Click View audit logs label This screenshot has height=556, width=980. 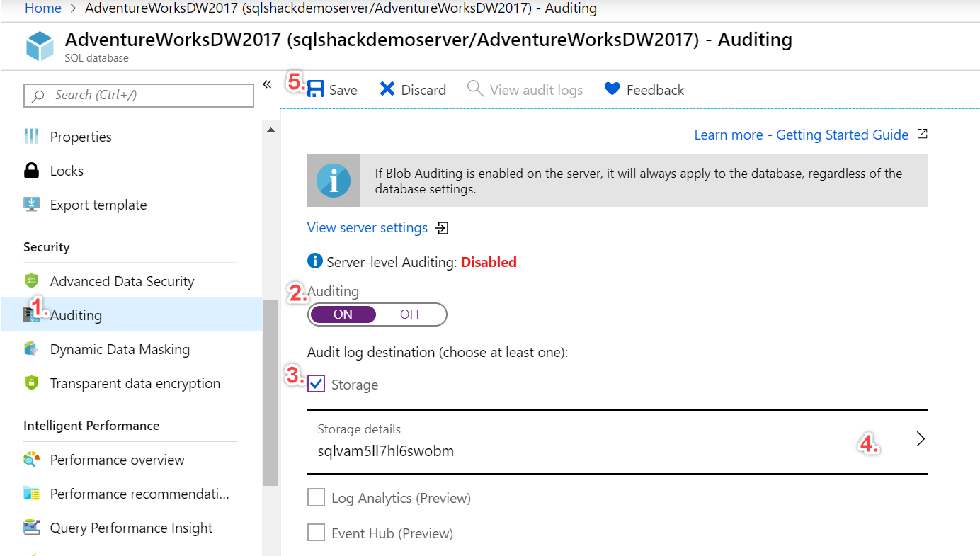536,90
